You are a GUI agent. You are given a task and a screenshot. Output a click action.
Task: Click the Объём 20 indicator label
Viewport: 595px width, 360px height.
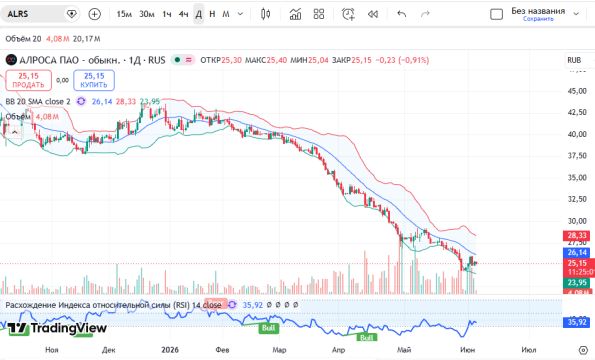tap(23, 39)
